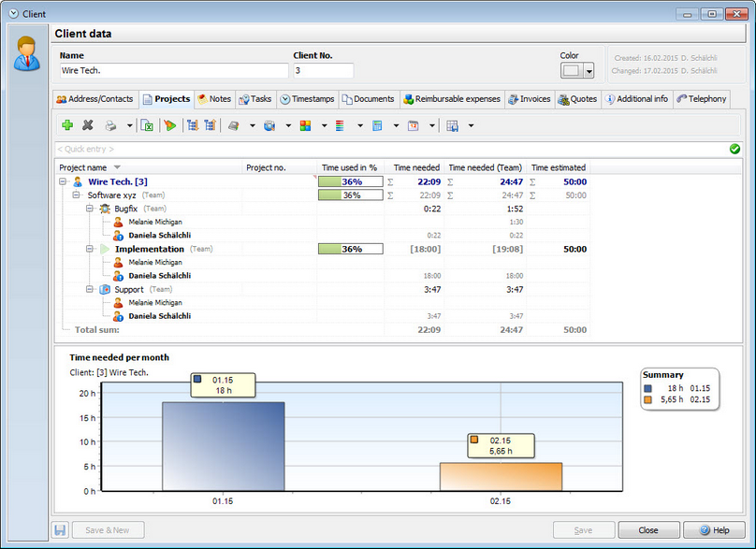Screen dimensions: 756x549
Task: Open the Color dropdown for client
Action: (589, 71)
